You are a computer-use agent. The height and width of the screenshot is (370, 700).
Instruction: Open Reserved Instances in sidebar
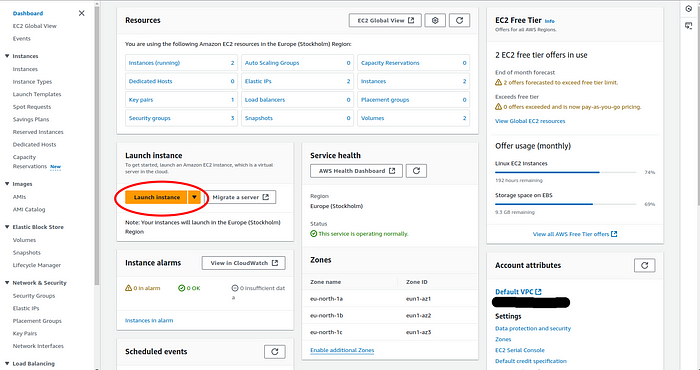point(38,132)
